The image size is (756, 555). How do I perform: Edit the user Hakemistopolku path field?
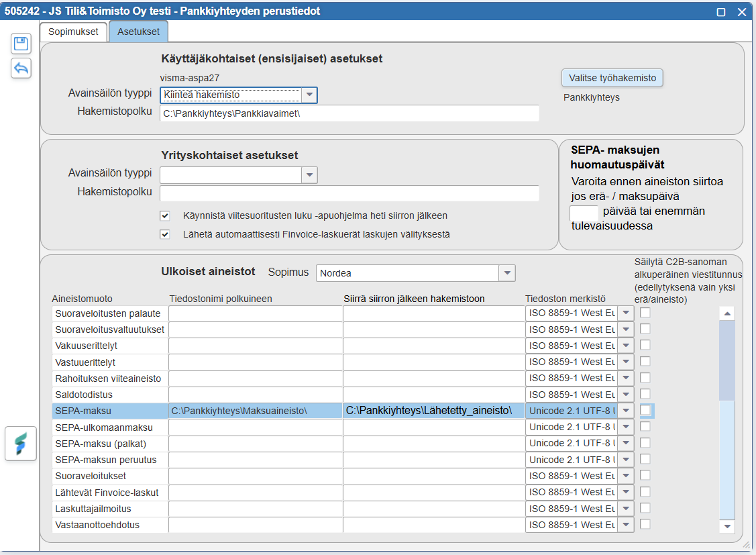(349, 114)
